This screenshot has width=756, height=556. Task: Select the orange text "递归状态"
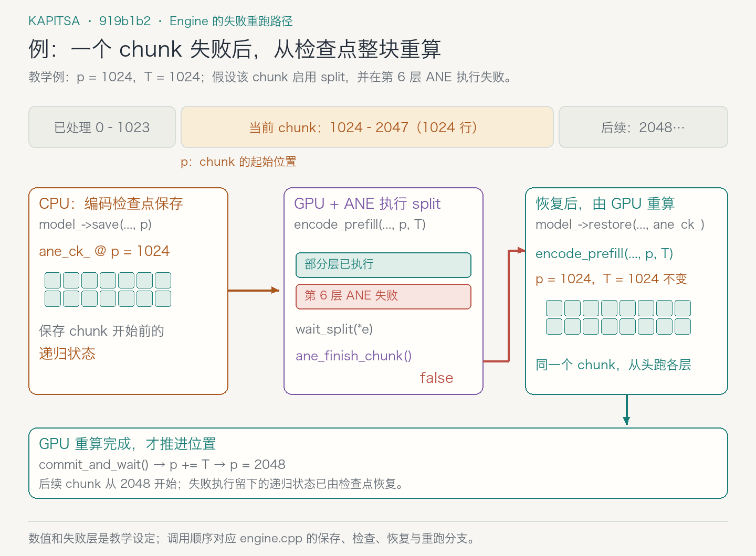[67, 354]
